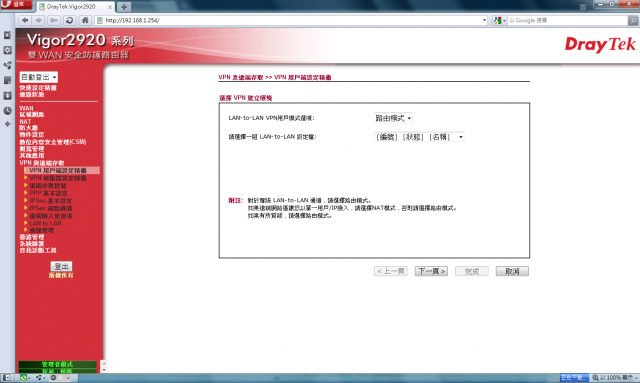Open the Opera Unite share sidebar icon

click(x=7, y=65)
